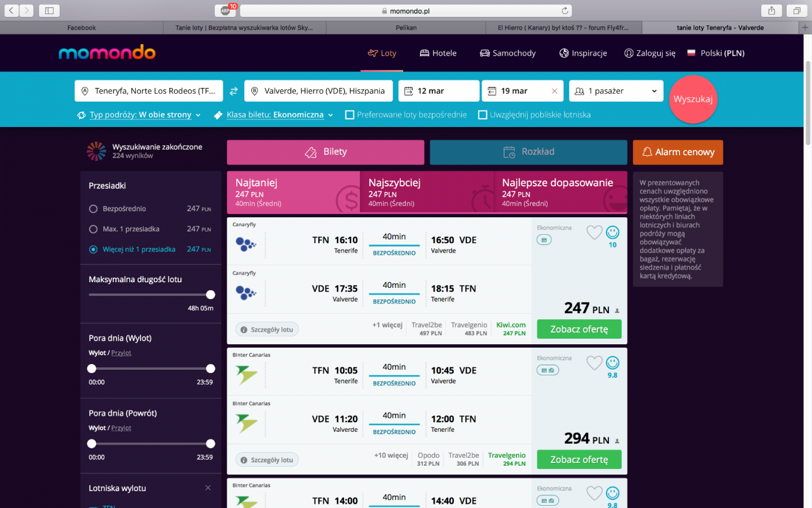Switch to the Bilety tab
Image resolution: width=812 pixels, height=508 pixels.
[325, 152]
